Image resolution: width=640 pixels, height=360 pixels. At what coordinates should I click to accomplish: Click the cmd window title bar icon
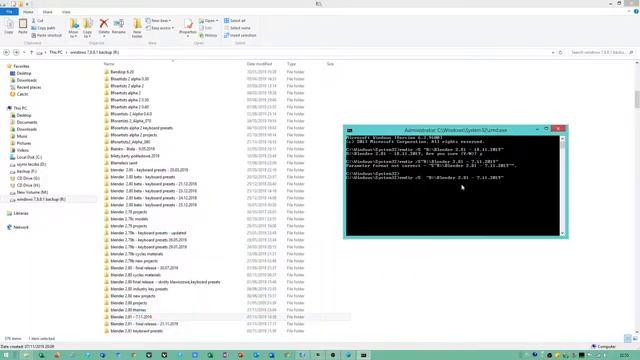pyautogui.click(x=349, y=130)
